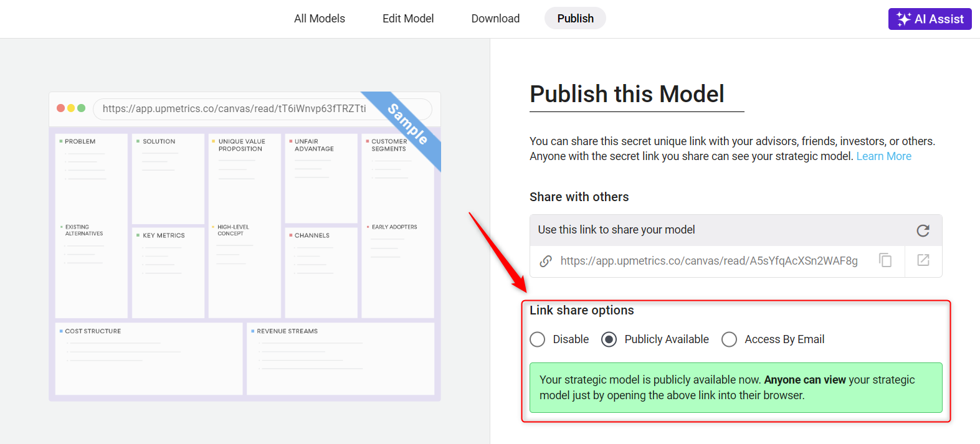Click the COST STRUCTURE box in preview
This screenshot has width=980, height=444.
coord(149,359)
